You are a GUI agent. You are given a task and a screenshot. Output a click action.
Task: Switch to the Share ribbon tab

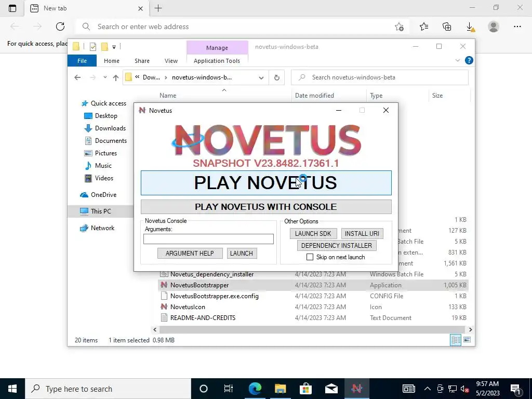pyautogui.click(x=142, y=61)
